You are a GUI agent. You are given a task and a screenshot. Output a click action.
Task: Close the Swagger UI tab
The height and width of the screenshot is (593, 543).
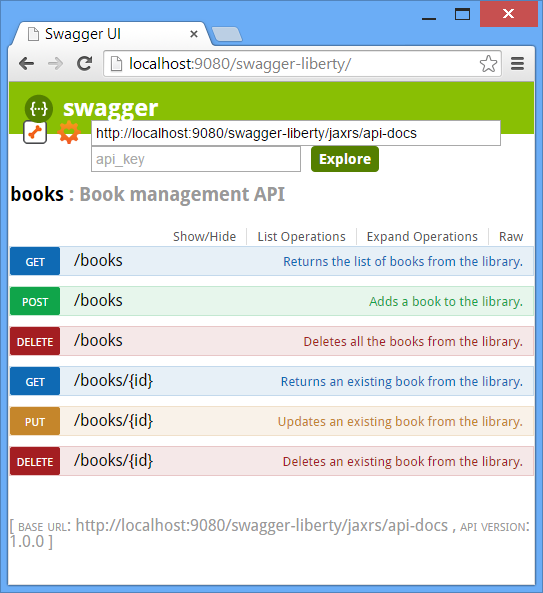194,34
